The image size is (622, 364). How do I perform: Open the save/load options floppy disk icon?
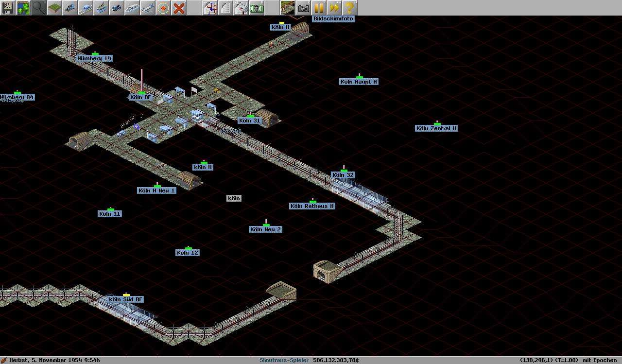8,8
